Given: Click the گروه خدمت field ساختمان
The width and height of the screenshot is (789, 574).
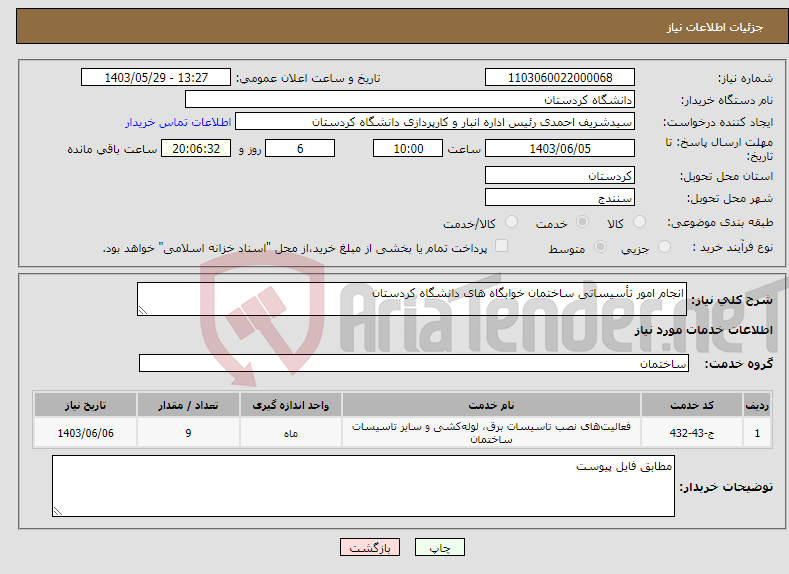Looking at the screenshot, I should point(414,363).
